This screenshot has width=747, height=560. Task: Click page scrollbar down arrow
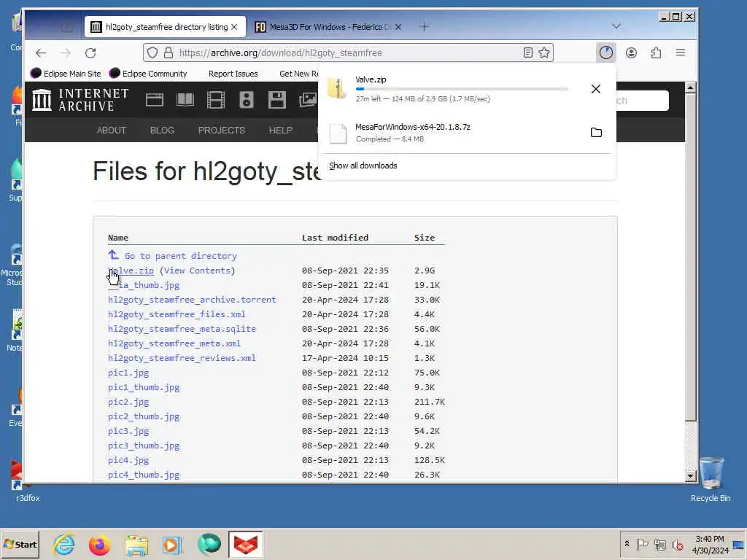click(x=690, y=475)
